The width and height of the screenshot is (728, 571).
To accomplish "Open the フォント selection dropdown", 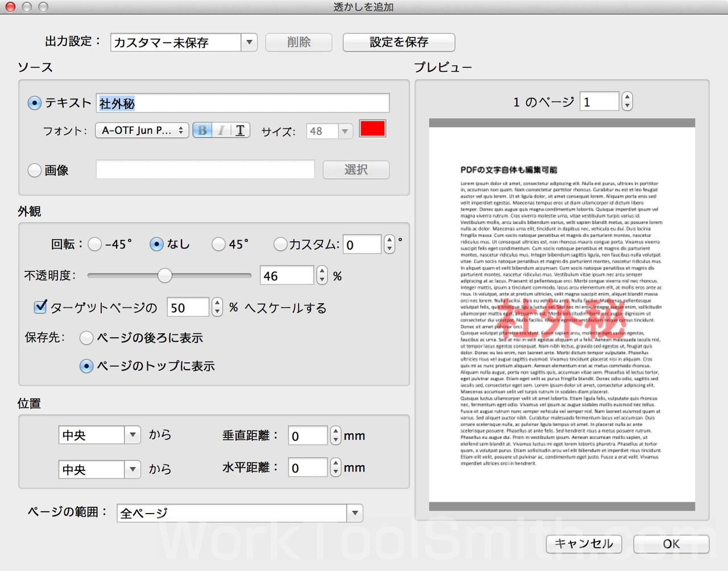I will (142, 130).
